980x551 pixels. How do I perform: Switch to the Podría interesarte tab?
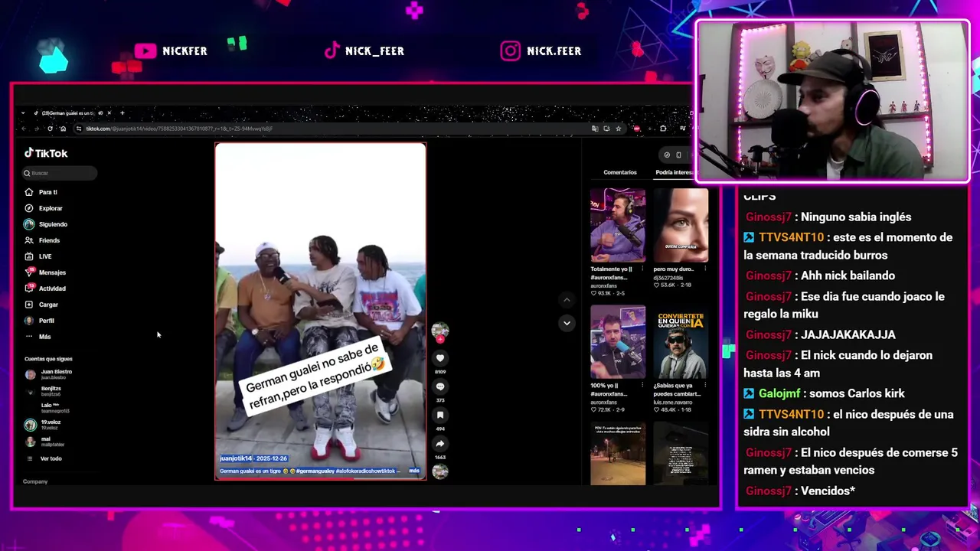(675, 172)
